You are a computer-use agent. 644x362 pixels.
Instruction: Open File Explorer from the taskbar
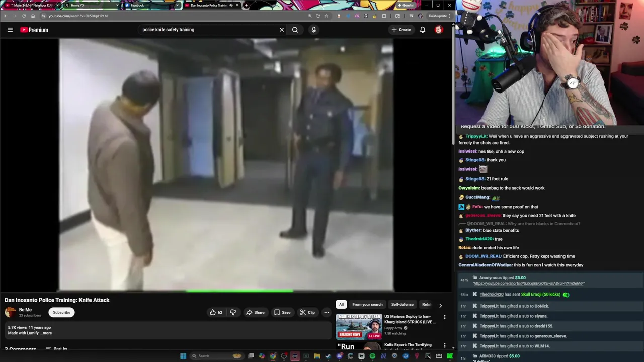tap(317, 356)
